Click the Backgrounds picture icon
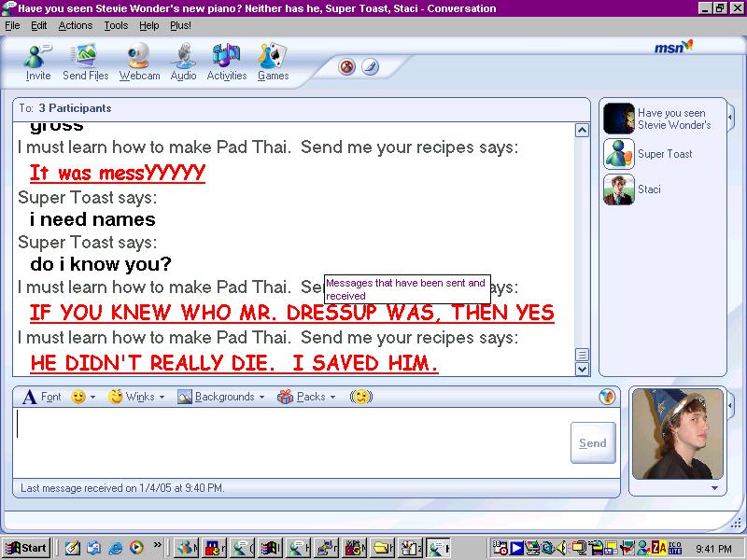 184,397
